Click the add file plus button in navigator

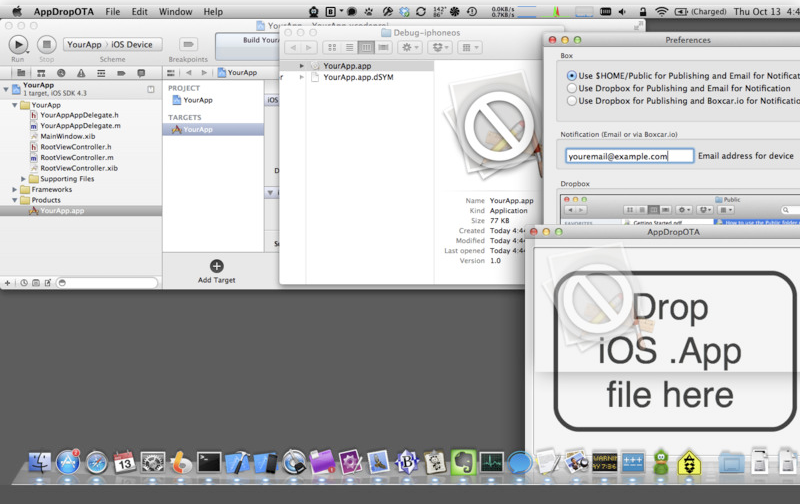coord(7,283)
